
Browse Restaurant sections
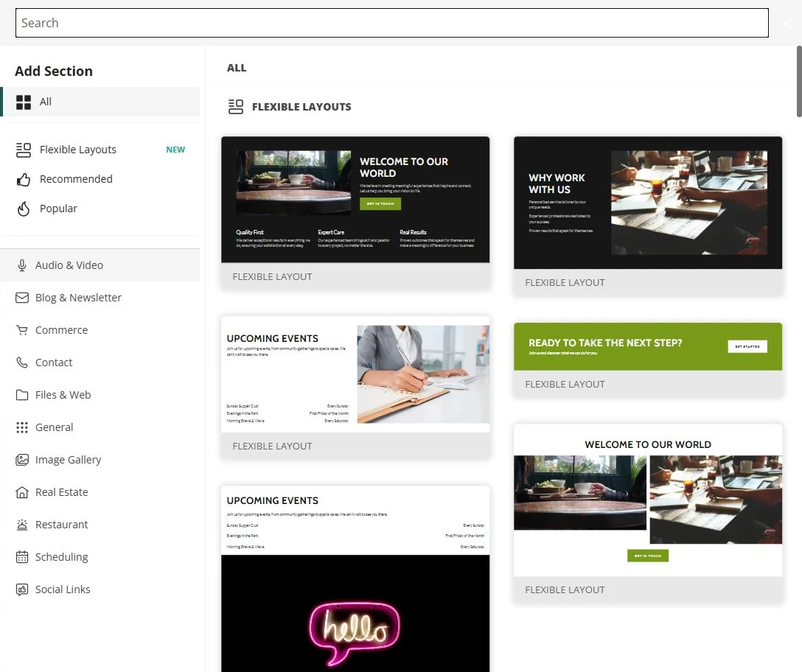pyautogui.click(x=100, y=525)
